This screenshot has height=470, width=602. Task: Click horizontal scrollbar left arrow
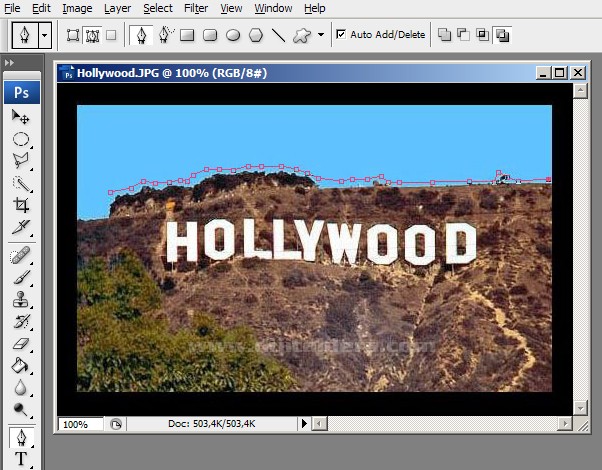pos(319,424)
